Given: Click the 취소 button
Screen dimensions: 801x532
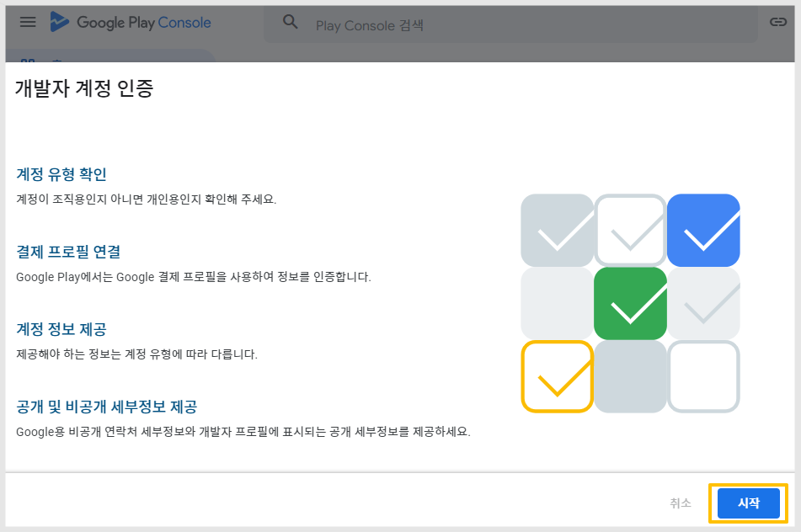Looking at the screenshot, I should pos(681,503).
